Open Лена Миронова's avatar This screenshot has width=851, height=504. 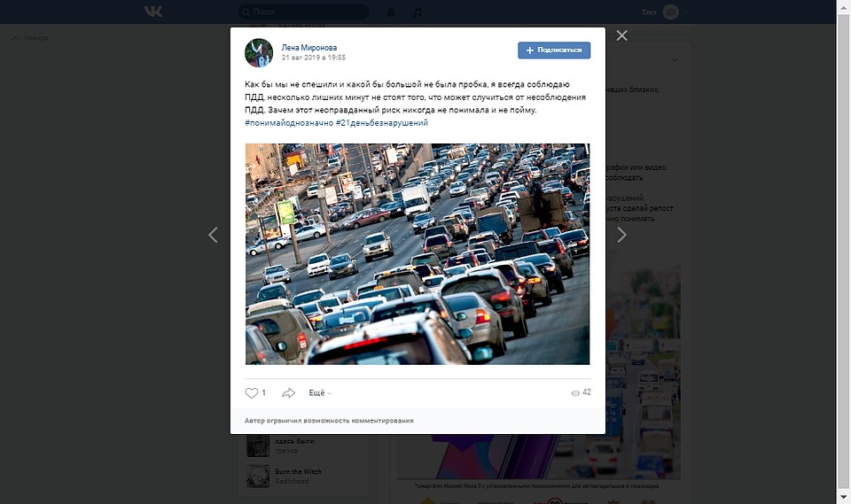click(259, 52)
